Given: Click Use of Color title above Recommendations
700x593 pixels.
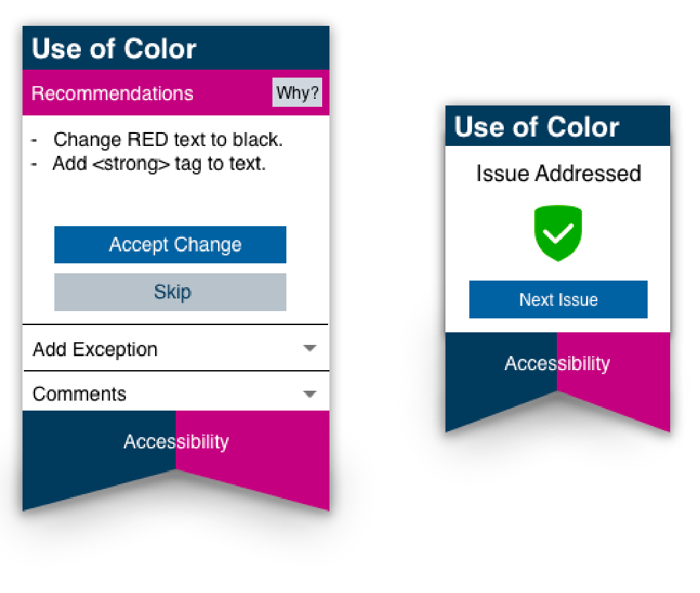Looking at the screenshot, I should [x=114, y=49].
